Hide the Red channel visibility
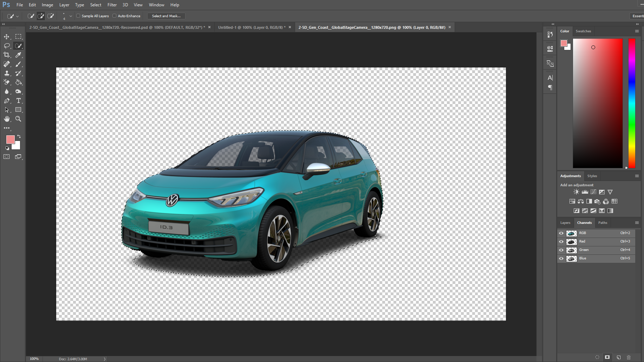644x362 pixels. point(561,241)
